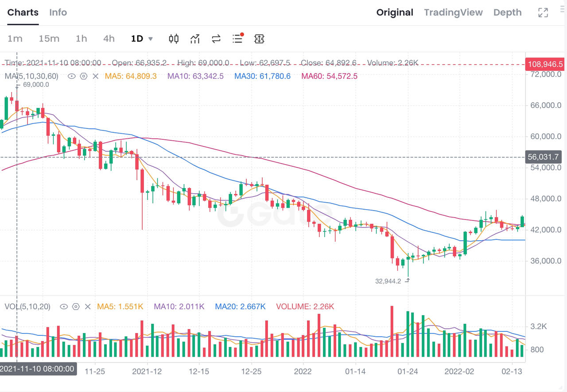The height and width of the screenshot is (392, 567).
Task: Switch to TradingView chart mode
Action: [x=453, y=12]
